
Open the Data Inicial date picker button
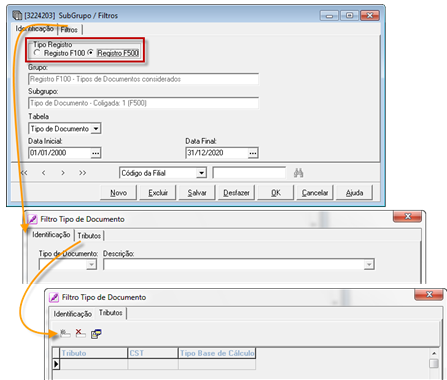tap(96, 153)
